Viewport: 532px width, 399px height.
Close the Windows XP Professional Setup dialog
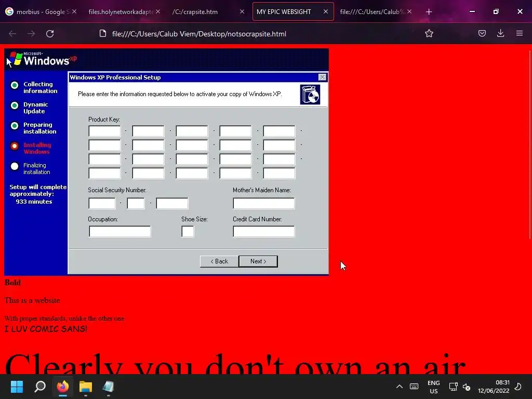(322, 77)
